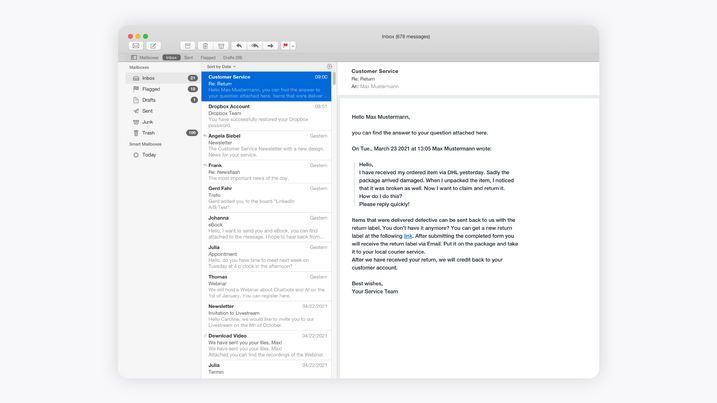Flag message with red flag
The width and height of the screenshot is (717, 403).
(x=285, y=46)
